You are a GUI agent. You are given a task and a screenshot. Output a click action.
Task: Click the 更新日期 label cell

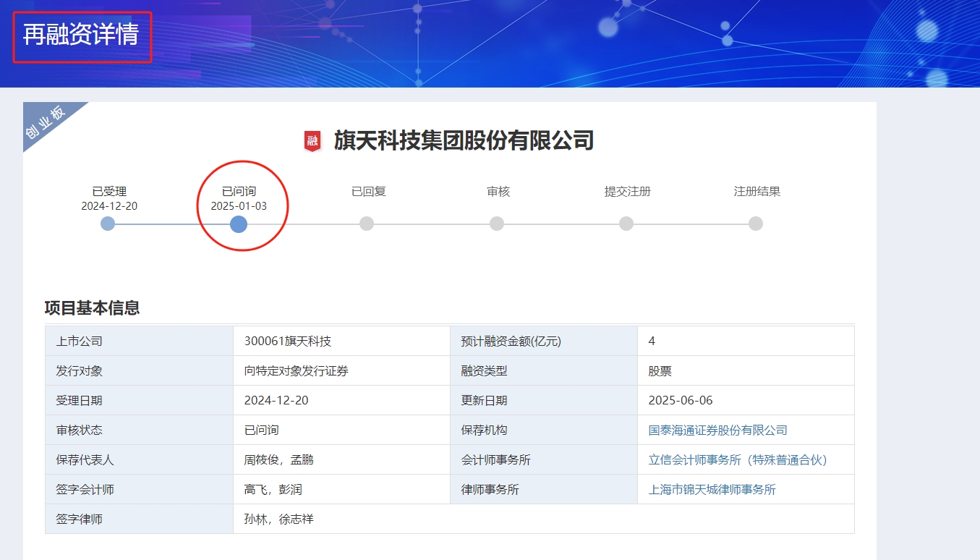544,401
